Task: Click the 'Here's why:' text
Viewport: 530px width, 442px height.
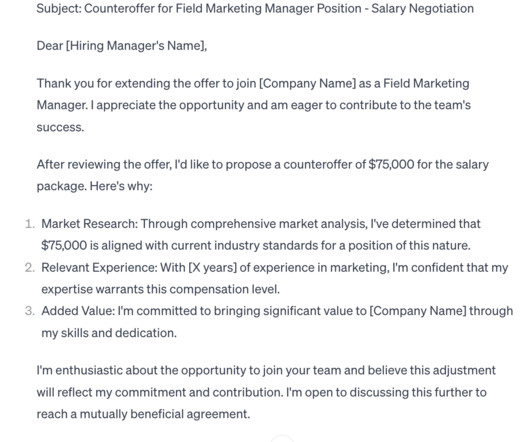Action: (121, 186)
